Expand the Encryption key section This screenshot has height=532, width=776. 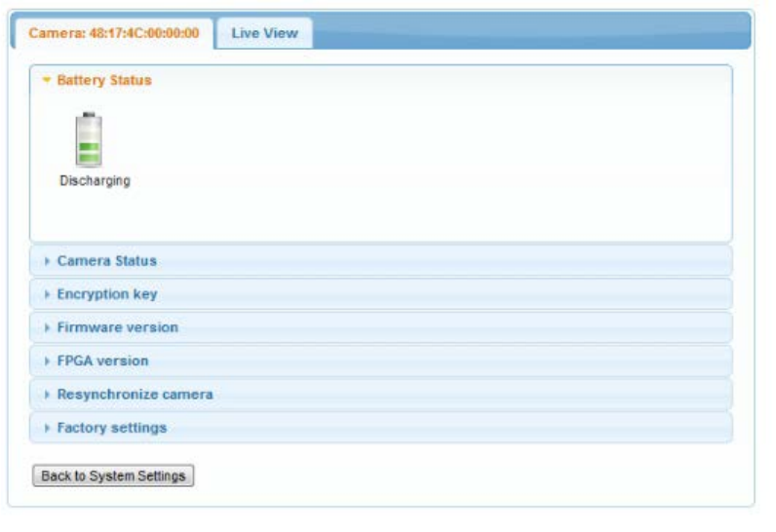point(380,294)
